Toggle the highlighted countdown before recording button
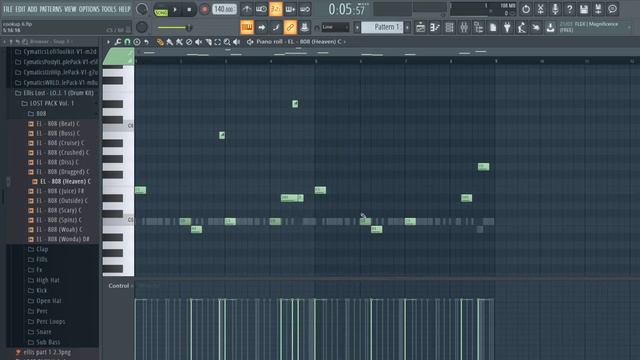This screenshot has height=360, width=640. pyautogui.click(x=276, y=9)
